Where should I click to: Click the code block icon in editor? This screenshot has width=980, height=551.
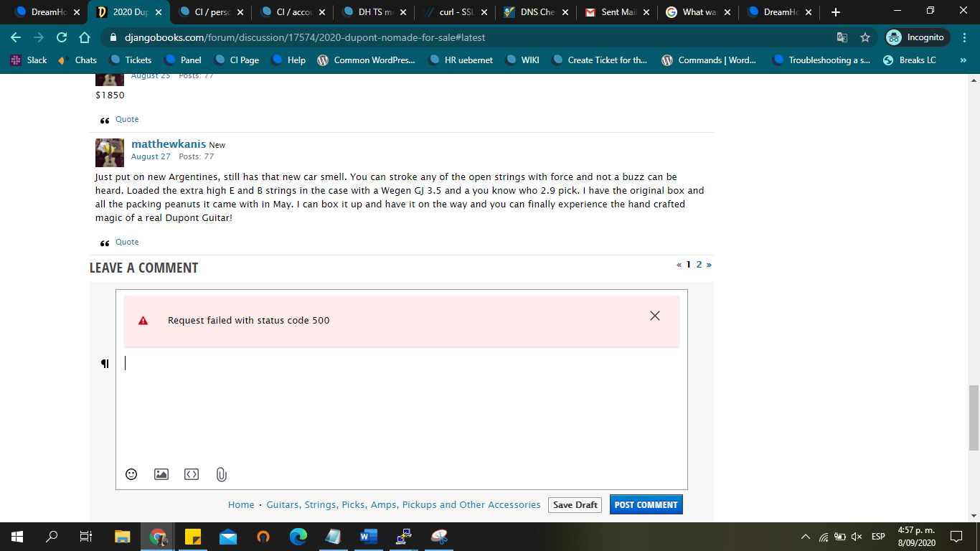click(x=191, y=474)
